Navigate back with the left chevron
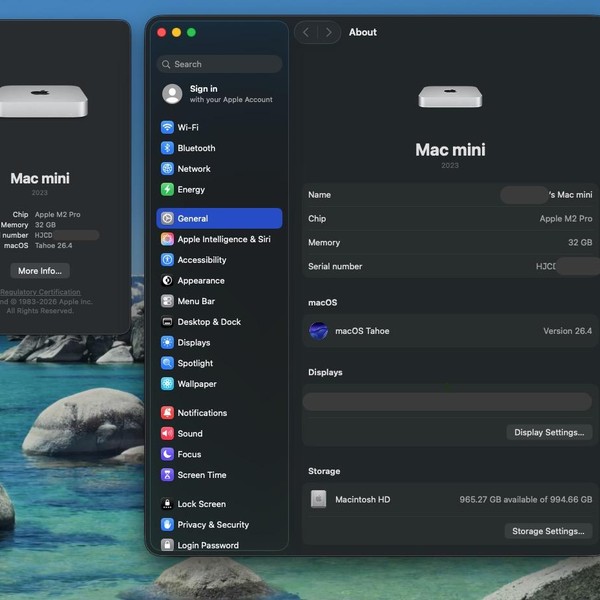This screenshot has height=600, width=600. coord(306,32)
